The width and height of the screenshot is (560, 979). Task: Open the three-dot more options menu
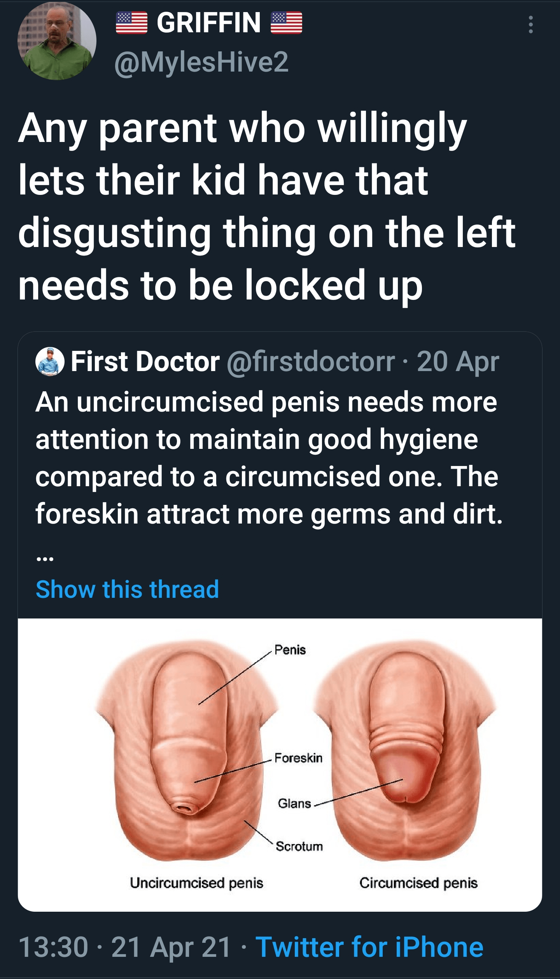coord(530,25)
